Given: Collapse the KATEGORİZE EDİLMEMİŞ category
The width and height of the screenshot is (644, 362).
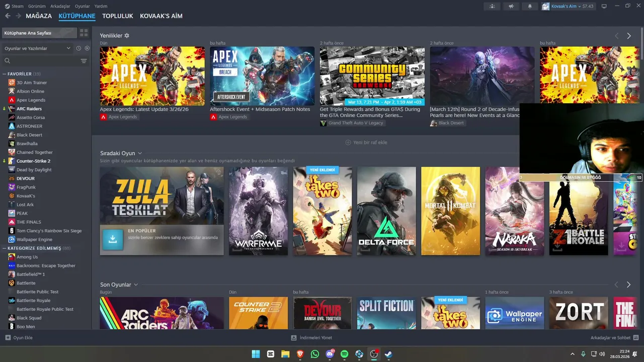Looking at the screenshot, I should coord(5,248).
